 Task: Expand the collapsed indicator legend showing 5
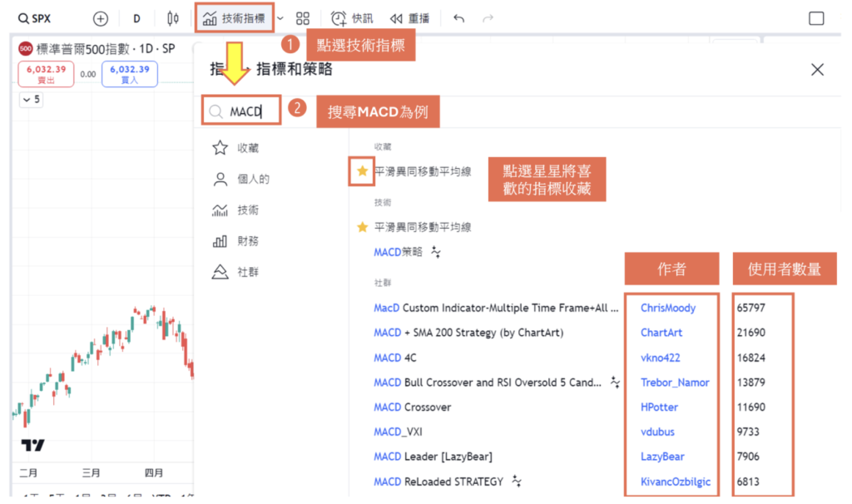pyautogui.click(x=31, y=100)
